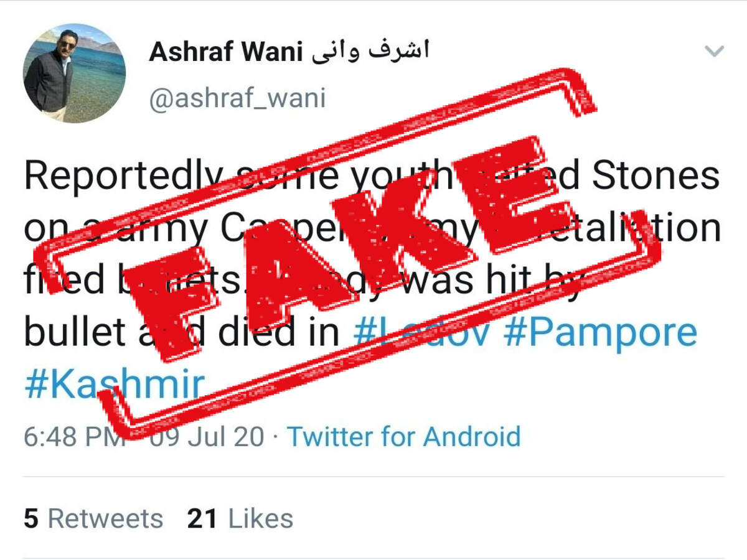This screenshot has width=747, height=560.
Task: Open the #Pampore hashtag
Action: coord(599,334)
